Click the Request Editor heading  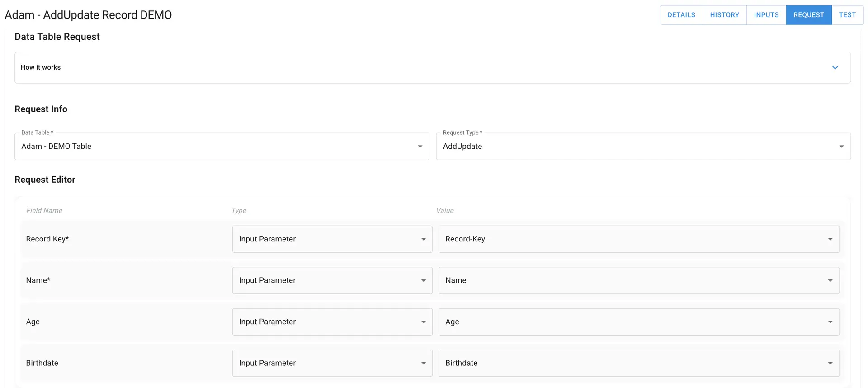(45, 180)
